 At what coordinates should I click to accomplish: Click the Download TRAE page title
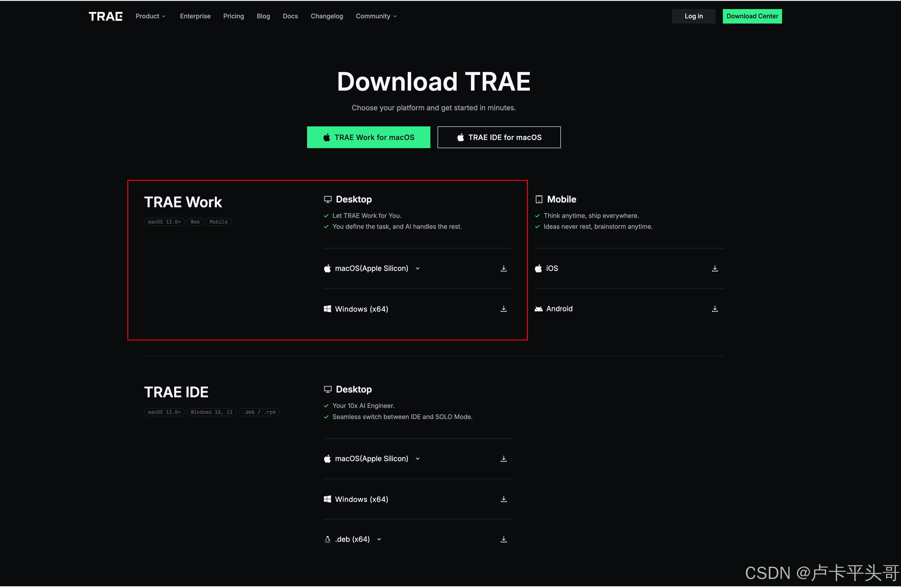pos(434,82)
